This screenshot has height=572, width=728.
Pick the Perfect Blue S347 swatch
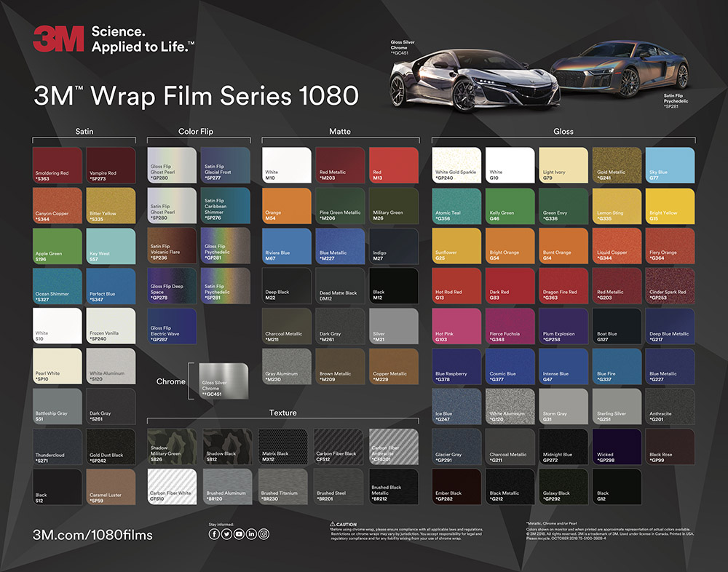pos(111,286)
